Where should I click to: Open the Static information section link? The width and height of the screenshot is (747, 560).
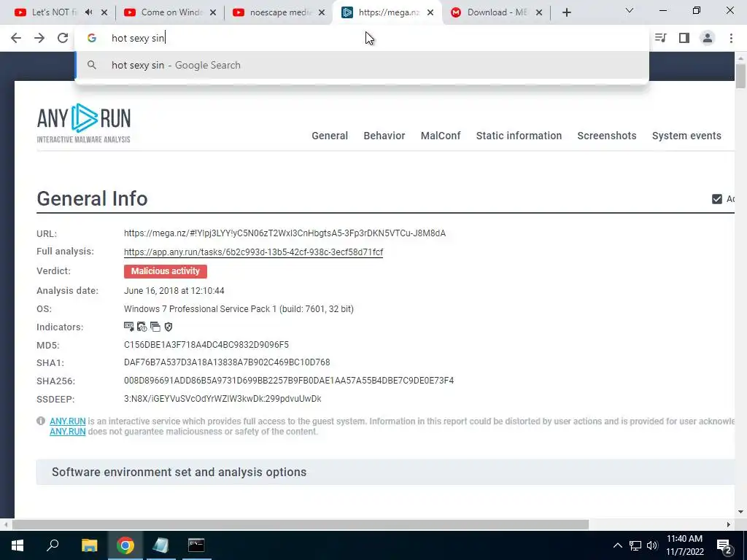pos(519,136)
